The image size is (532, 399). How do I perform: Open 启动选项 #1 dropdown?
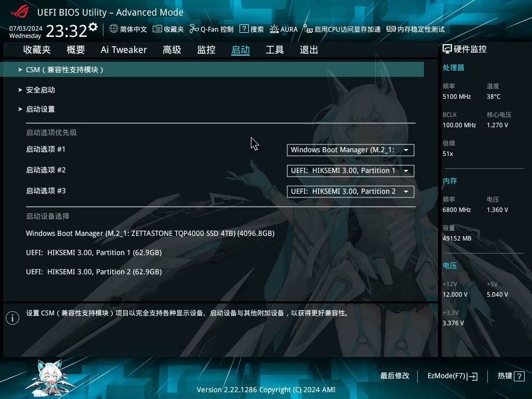(x=351, y=150)
